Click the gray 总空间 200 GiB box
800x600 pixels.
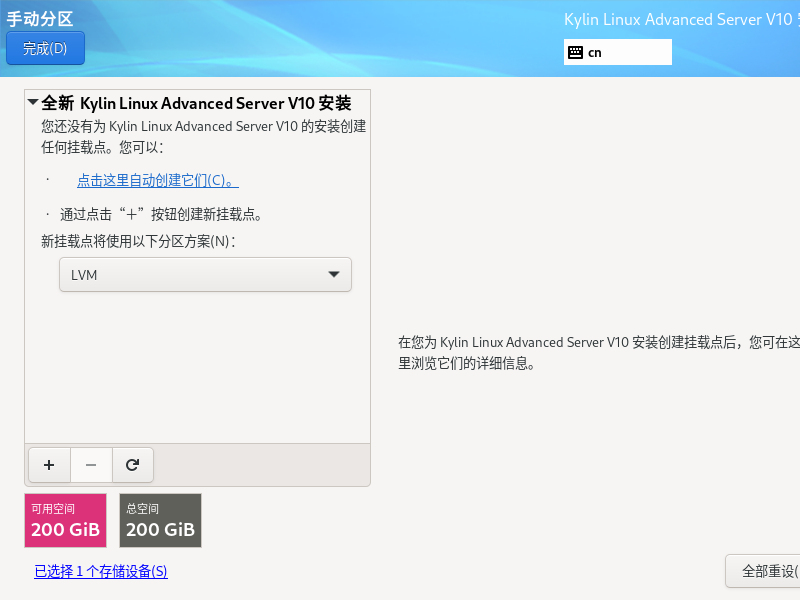(x=160, y=520)
